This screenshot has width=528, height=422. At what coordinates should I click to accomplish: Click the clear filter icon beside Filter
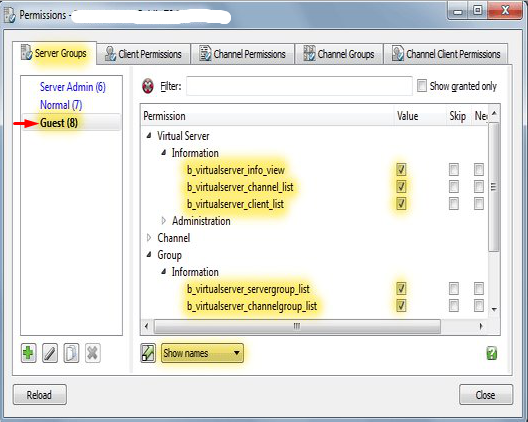click(148, 86)
